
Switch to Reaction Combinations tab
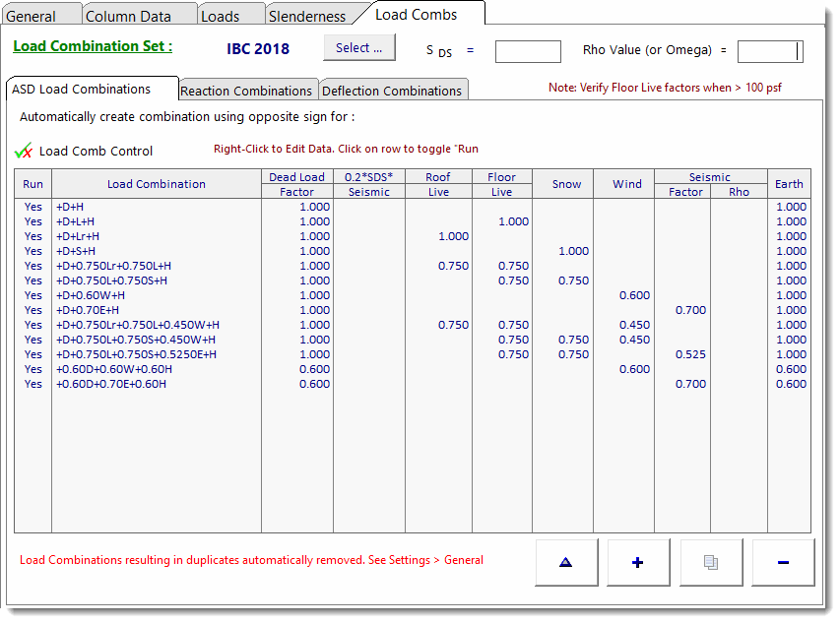[x=246, y=91]
